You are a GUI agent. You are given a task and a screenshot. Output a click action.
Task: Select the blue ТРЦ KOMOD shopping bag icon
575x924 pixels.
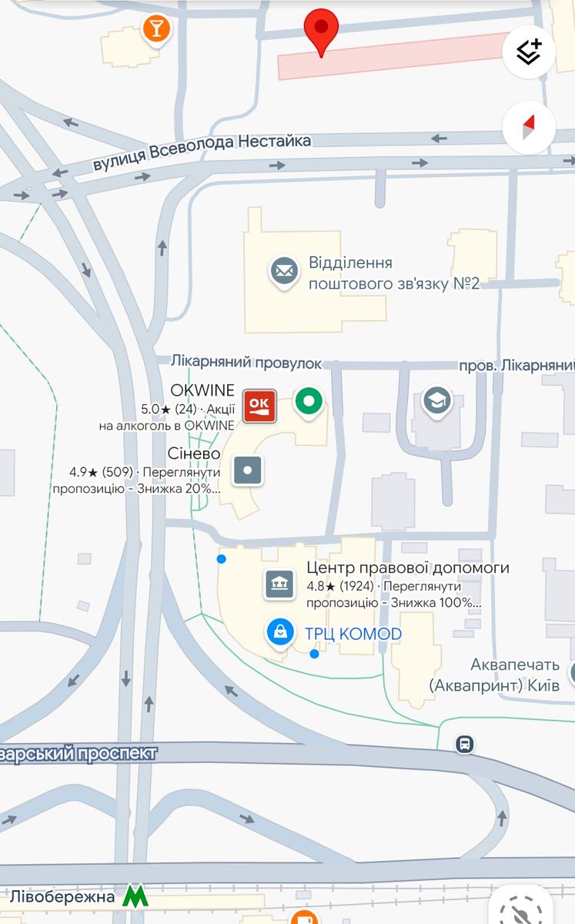tap(281, 633)
